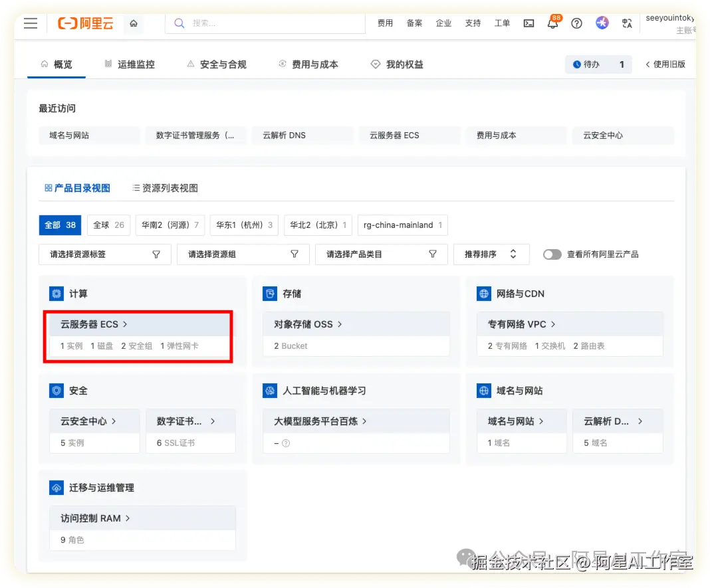Toggle 查看所有阿里云产品 switch

(x=552, y=254)
